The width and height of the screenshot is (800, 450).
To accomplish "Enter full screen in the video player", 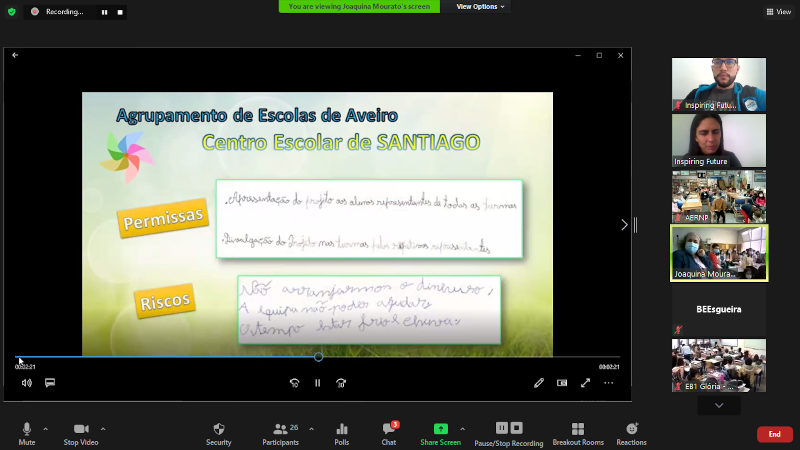I will tap(585, 383).
